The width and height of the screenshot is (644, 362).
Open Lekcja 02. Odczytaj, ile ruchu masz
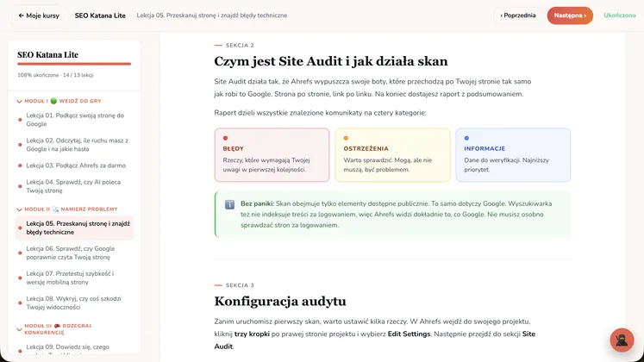[x=75, y=145]
